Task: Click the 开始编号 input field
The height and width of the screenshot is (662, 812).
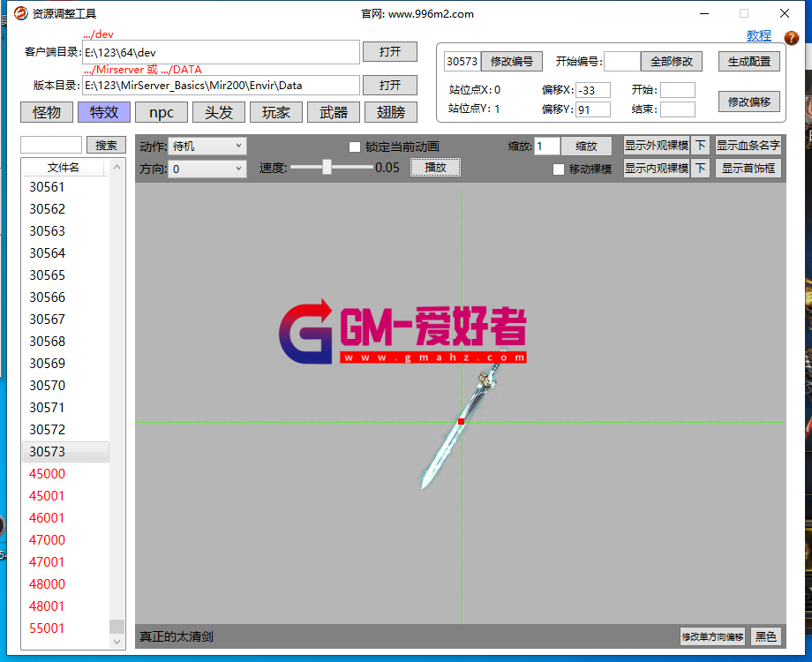Action: (622, 61)
